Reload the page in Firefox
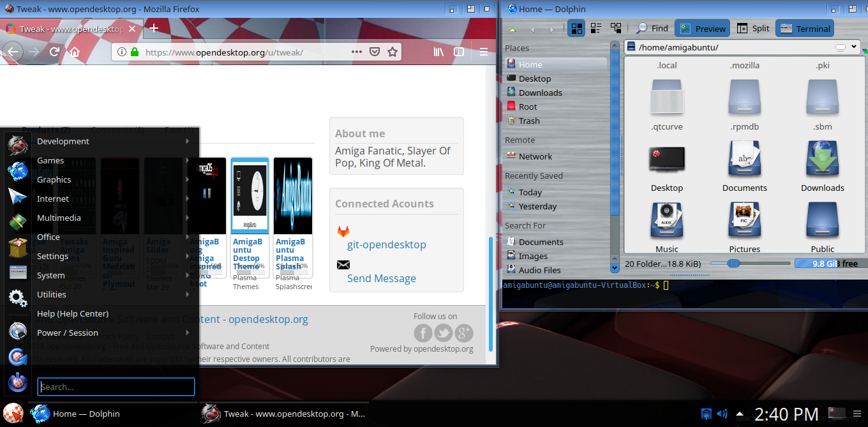 point(54,52)
